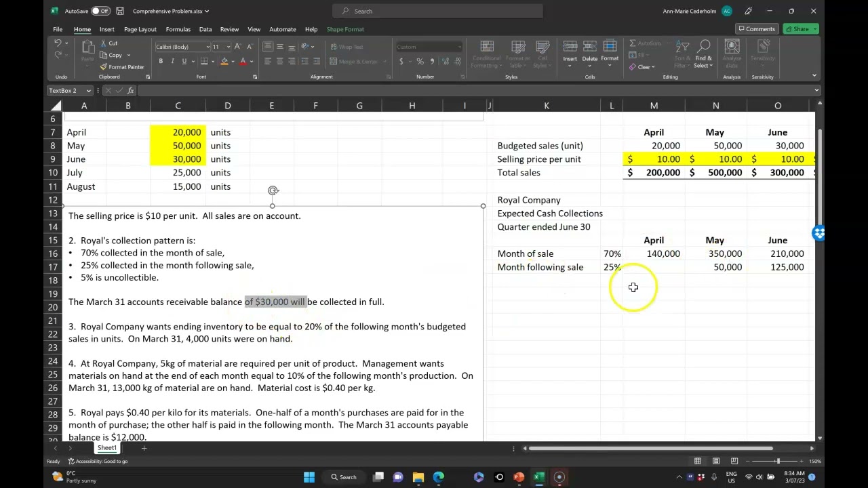Open Windows Start menu
The height and width of the screenshot is (488, 868).
click(x=309, y=477)
